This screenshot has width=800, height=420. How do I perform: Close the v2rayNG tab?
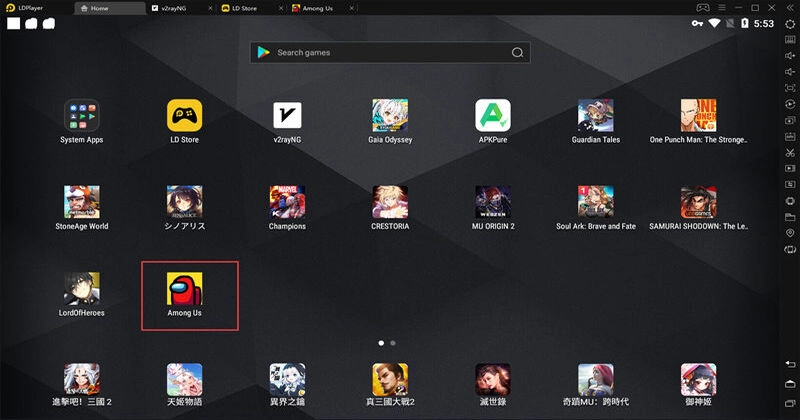click(209, 7)
